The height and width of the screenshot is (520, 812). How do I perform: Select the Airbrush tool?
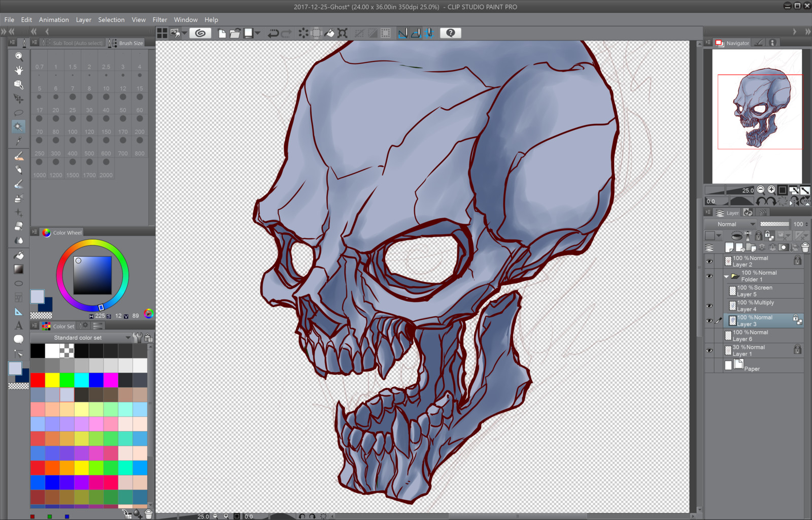(19, 198)
